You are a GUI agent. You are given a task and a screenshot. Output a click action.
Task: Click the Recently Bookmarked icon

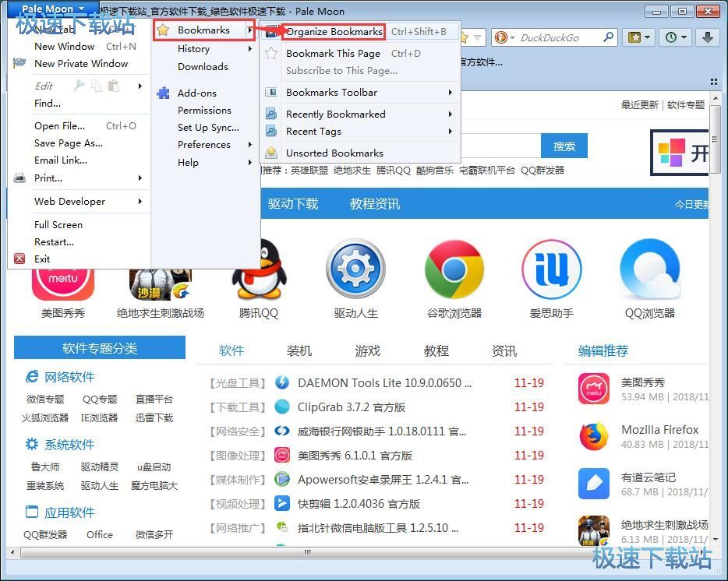(271, 114)
